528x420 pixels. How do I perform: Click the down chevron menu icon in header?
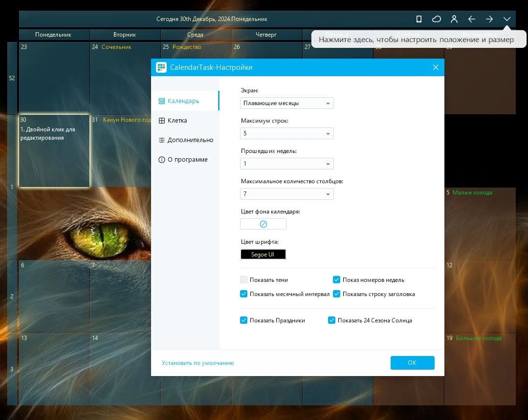point(507,19)
